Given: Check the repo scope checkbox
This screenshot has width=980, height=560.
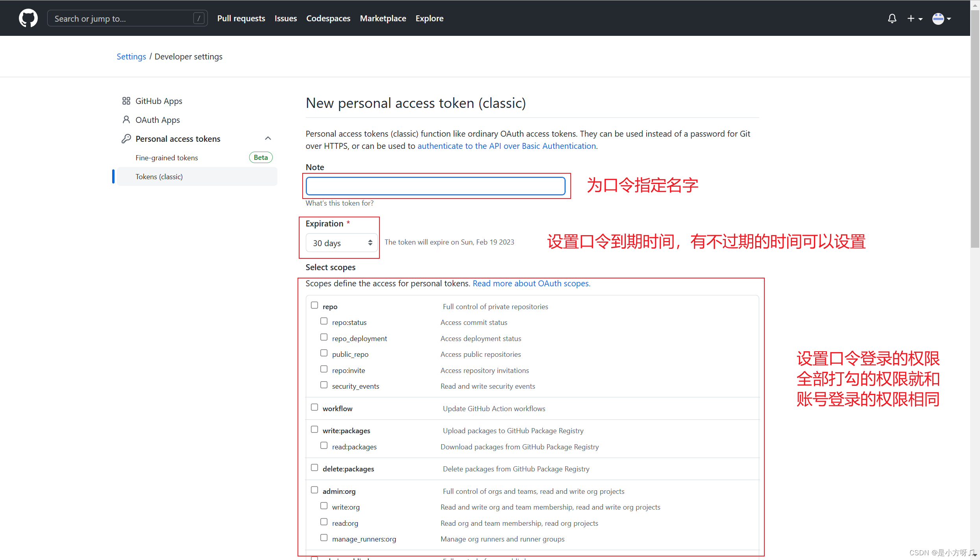Looking at the screenshot, I should [x=314, y=305].
